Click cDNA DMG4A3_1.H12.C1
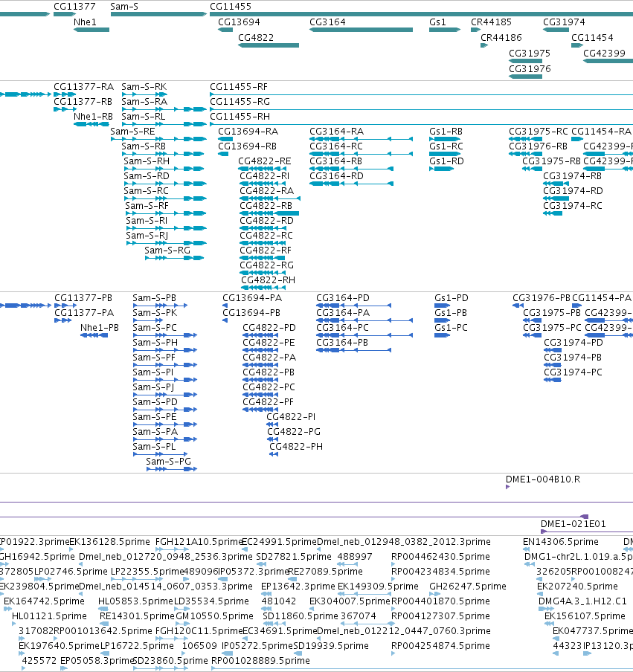The width and height of the screenshot is (633, 672). [x=582, y=601]
